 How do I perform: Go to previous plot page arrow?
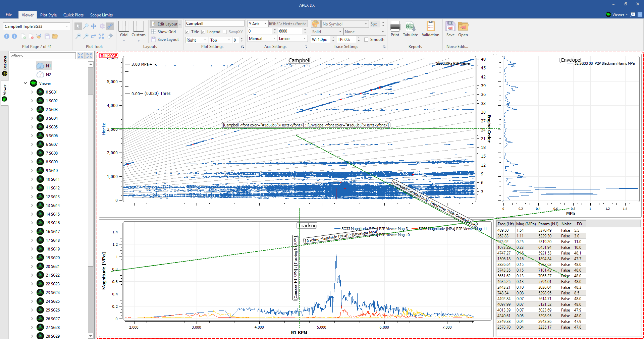click(7, 36)
